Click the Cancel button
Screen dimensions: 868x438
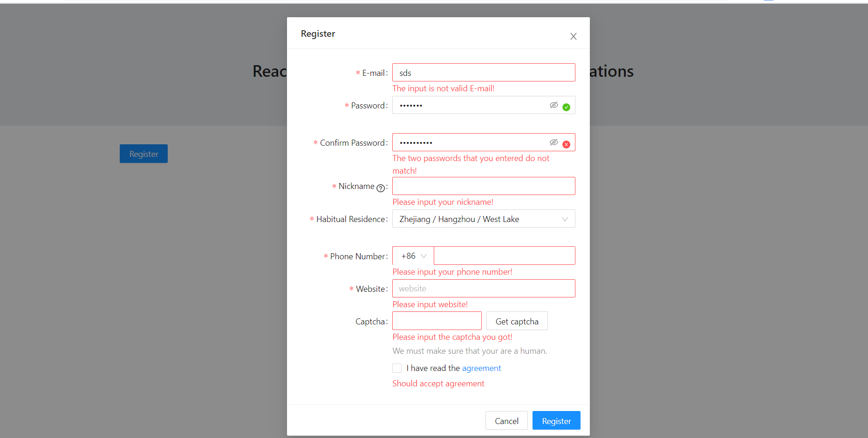[506, 420]
